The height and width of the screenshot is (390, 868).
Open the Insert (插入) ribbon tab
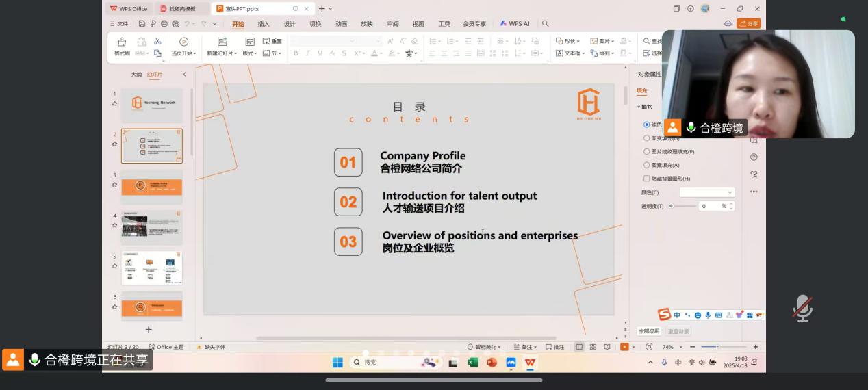coord(264,24)
